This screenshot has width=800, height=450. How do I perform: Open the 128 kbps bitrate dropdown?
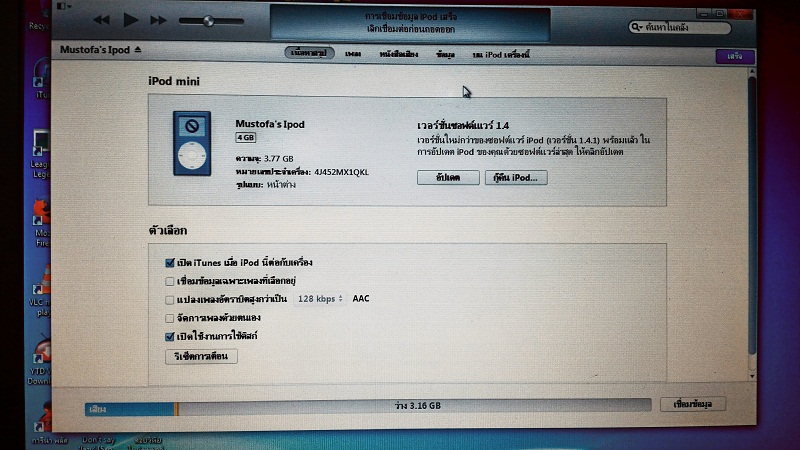click(320, 299)
